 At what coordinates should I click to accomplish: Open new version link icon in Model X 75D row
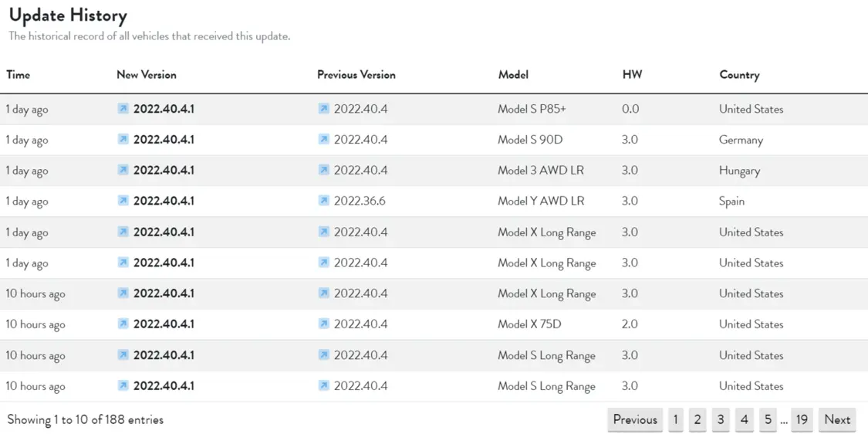123,324
